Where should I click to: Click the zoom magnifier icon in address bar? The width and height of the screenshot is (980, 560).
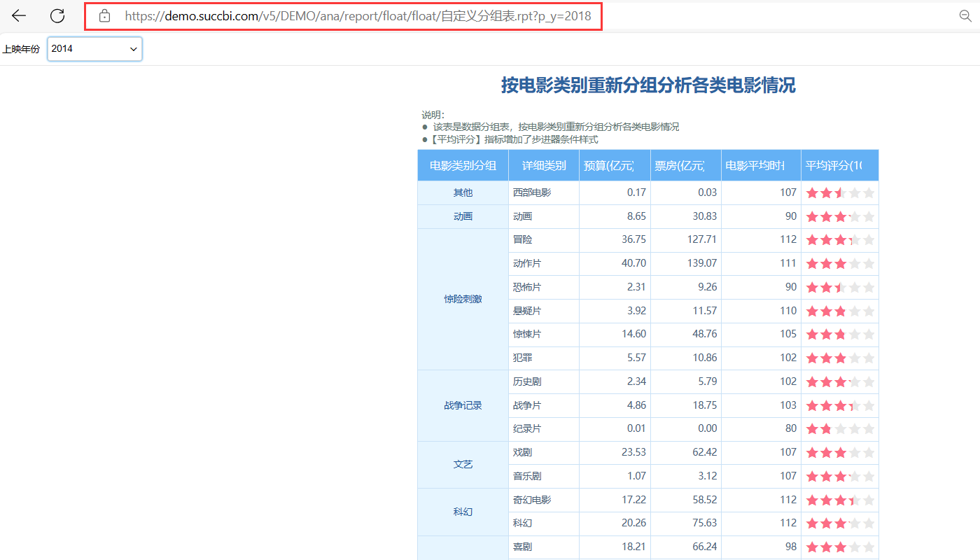[965, 16]
